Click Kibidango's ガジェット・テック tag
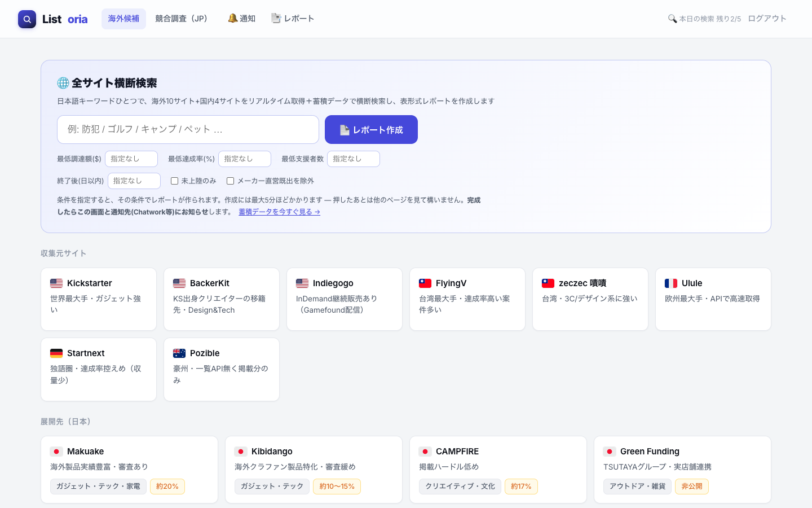This screenshot has height=508, width=812. 272,487
